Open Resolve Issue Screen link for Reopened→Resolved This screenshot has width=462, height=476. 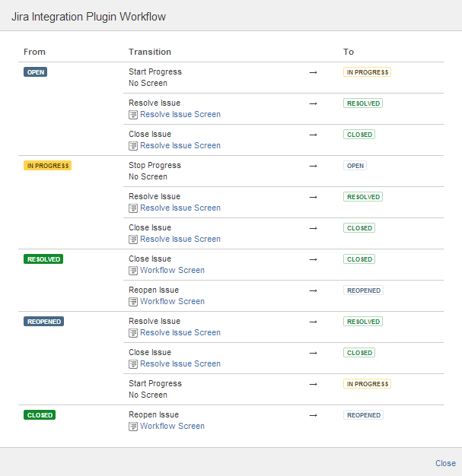click(x=180, y=333)
